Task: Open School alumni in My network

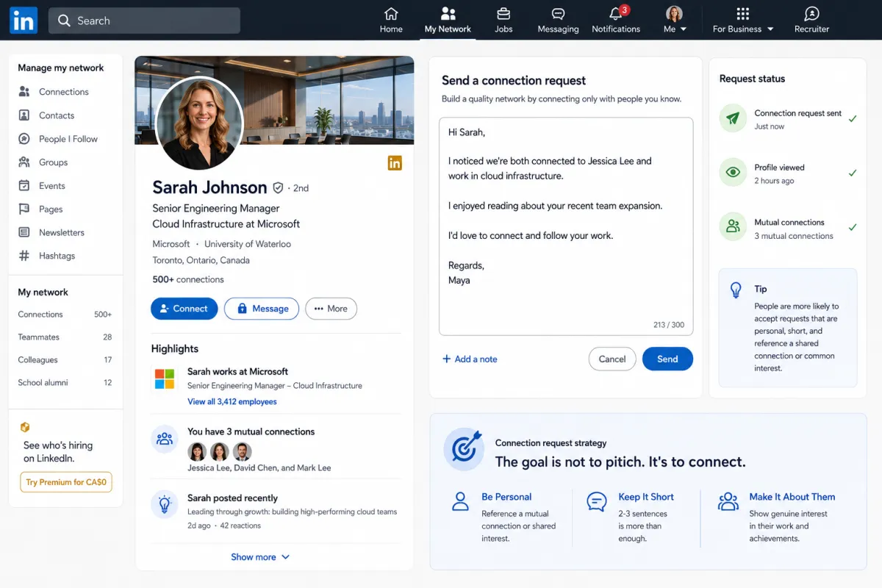Action: tap(65, 383)
